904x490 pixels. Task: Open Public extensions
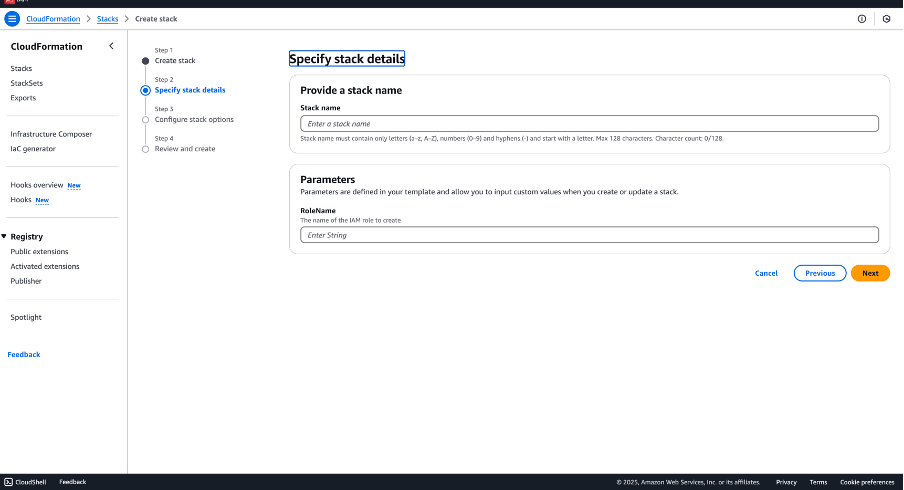pyautogui.click(x=39, y=252)
